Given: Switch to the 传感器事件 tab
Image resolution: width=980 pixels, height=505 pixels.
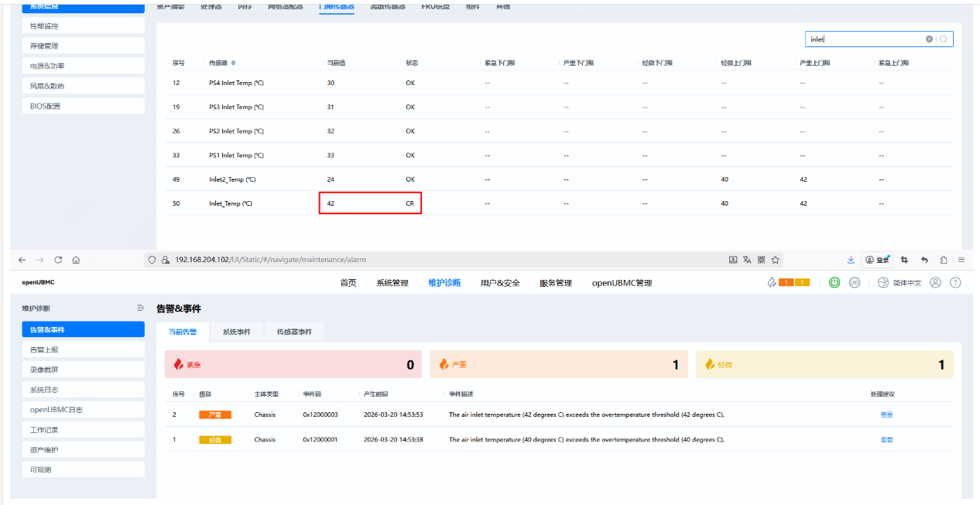Looking at the screenshot, I should [x=294, y=332].
